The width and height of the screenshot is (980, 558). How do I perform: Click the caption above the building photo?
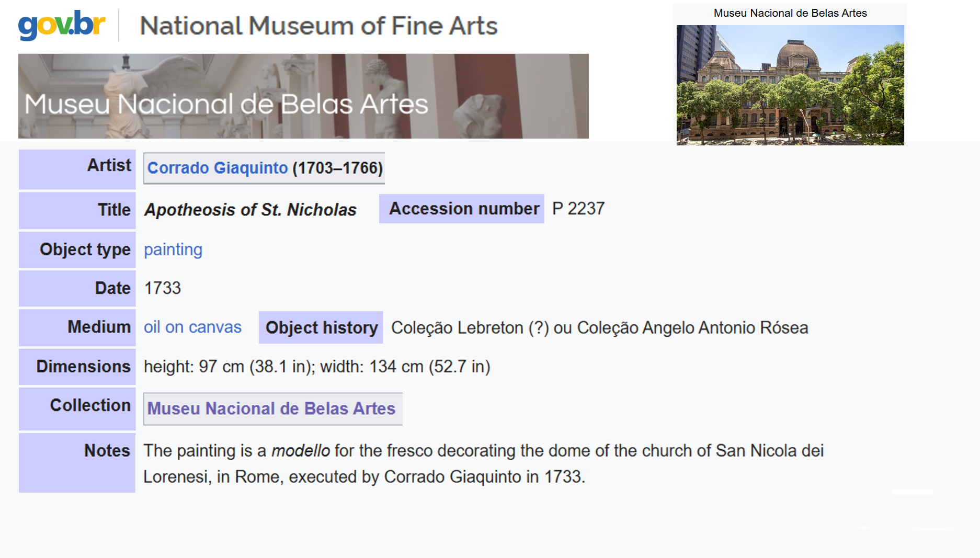click(x=790, y=13)
